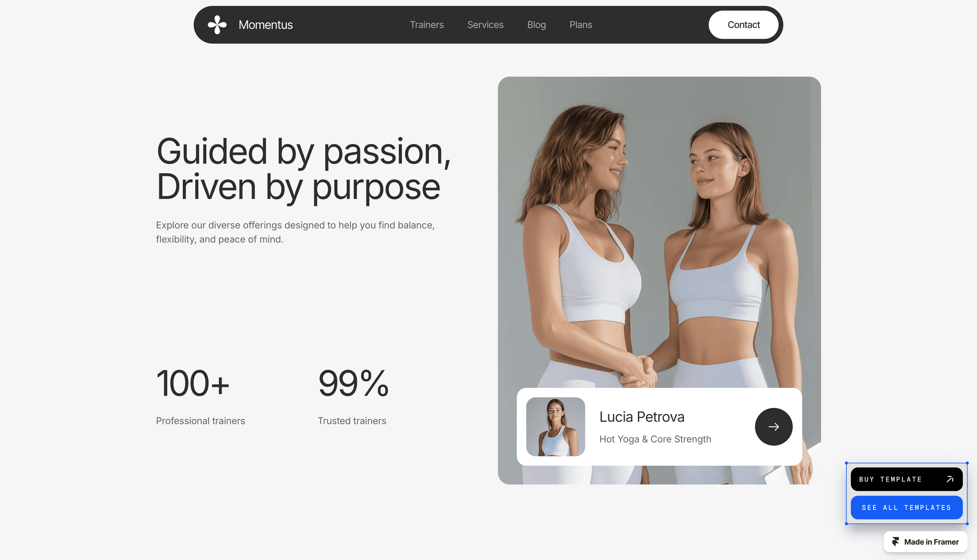Screen dimensions: 977x560
Task: Open the Trainers menu item
Action: click(427, 25)
